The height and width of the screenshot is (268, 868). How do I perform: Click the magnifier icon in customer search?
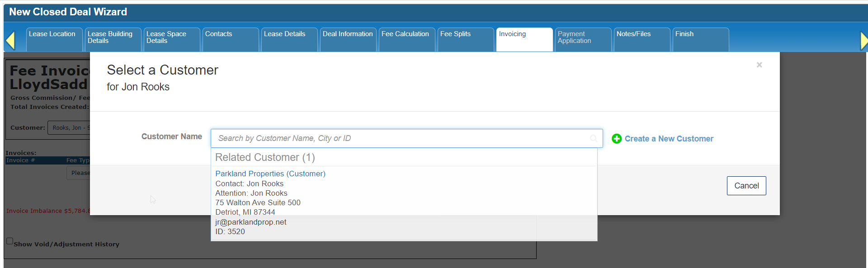point(593,139)
